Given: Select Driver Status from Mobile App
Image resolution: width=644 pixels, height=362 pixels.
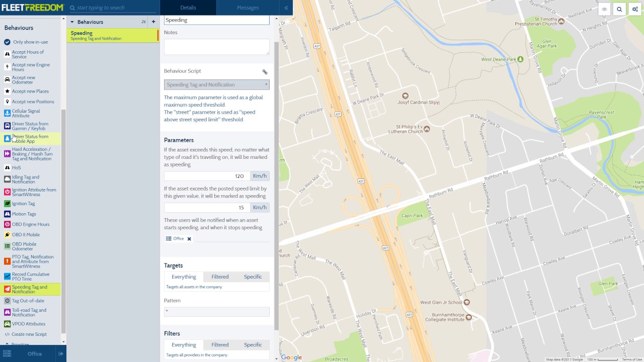Looking at the screenshot, I should (30, 139).
